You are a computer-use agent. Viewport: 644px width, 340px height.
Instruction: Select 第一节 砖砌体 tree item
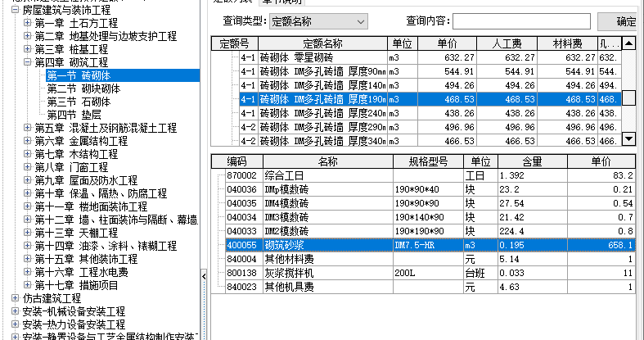(x=79, y=75)
